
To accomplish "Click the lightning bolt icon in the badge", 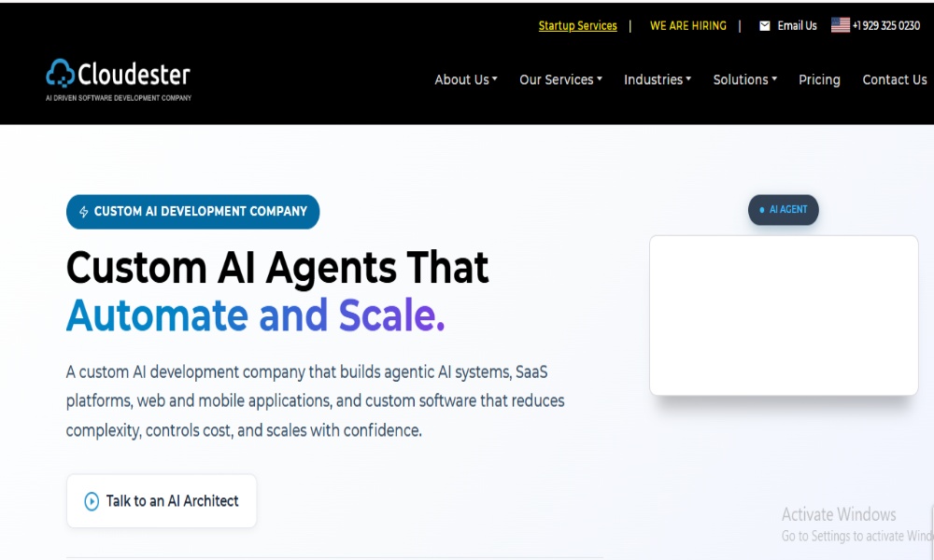I will click(84, 212).
